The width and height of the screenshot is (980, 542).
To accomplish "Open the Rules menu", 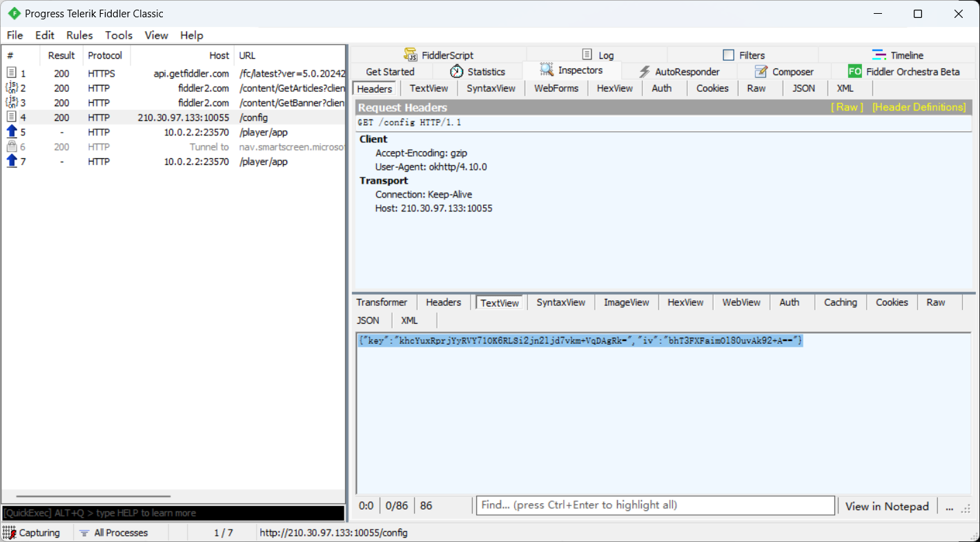I will 79,35.
